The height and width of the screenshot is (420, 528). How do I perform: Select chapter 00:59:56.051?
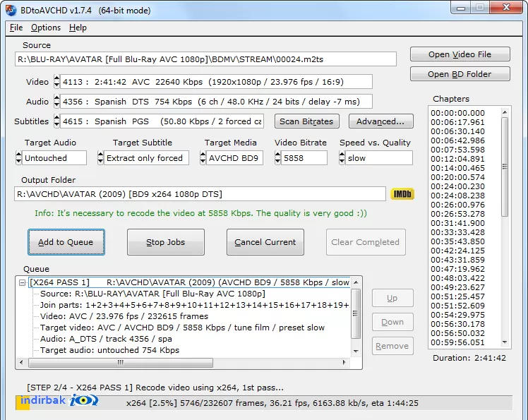[457, 342]
